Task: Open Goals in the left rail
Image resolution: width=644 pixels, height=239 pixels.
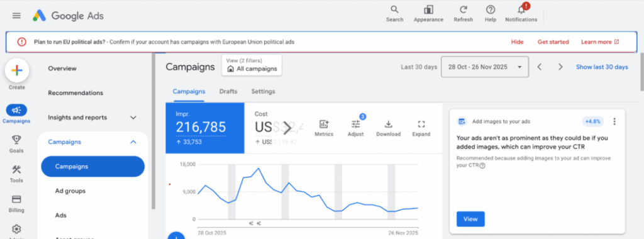Action: point(16,144)
